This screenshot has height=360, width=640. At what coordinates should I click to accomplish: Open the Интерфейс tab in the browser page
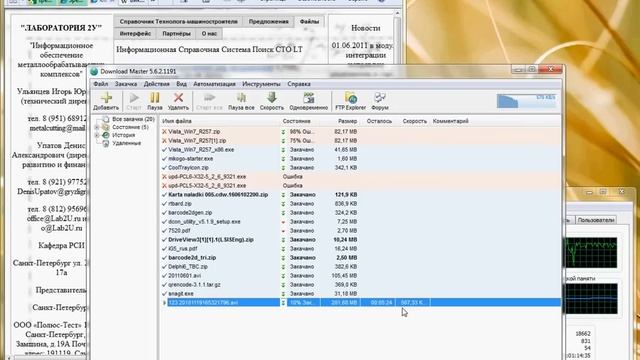coord(136,33)
